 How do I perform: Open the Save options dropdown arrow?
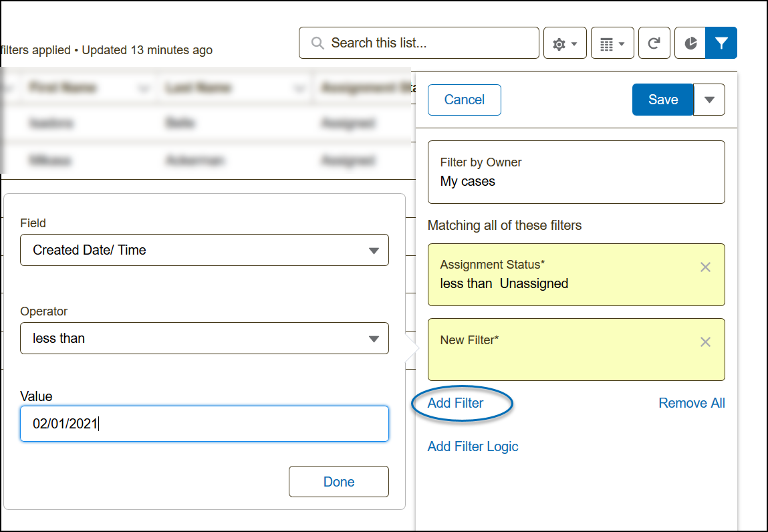coord(709,100)
